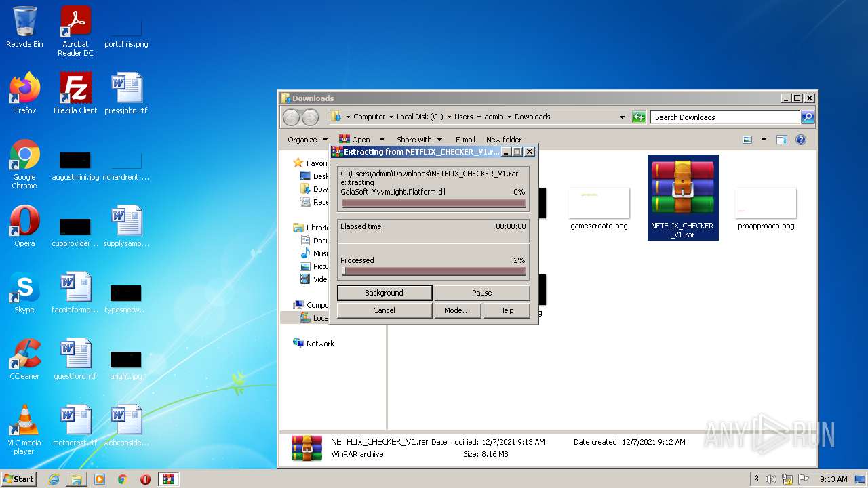The width and height of the screenshot is (868, 488).
Task: Launch Skype from the desktop
Action: pos(24,293)
